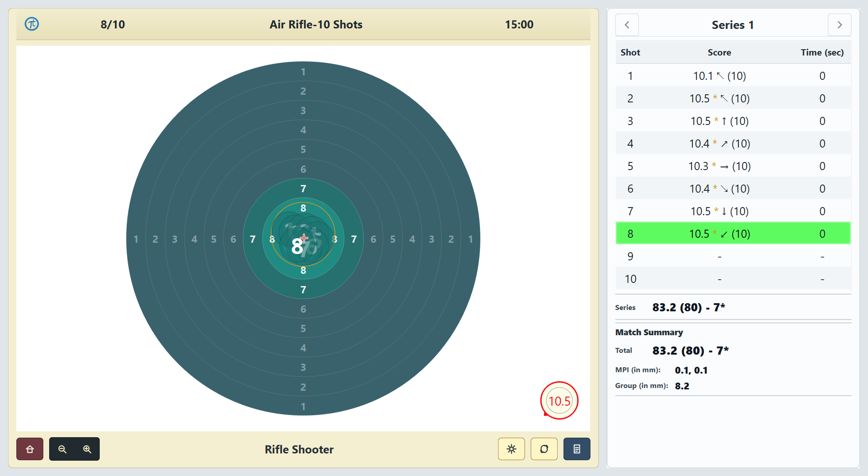Select shot 1 row score 10.1
868x476 pixels.
point(733,76)
